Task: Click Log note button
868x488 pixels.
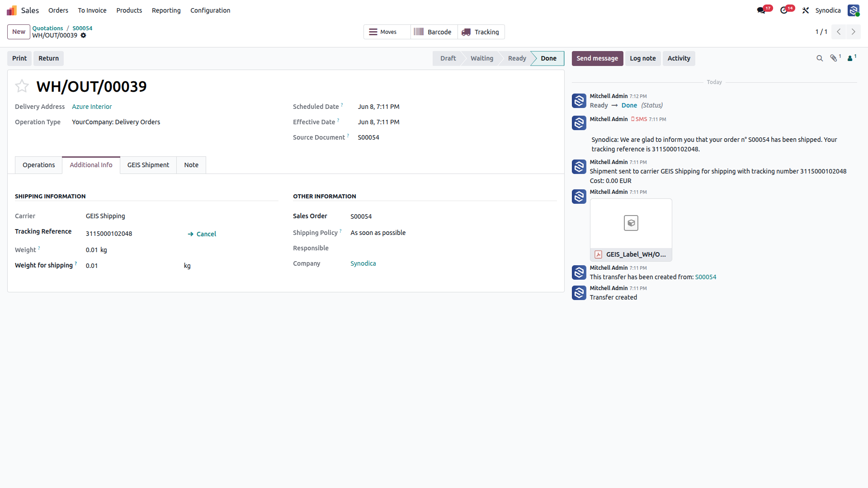Action: 643,58
